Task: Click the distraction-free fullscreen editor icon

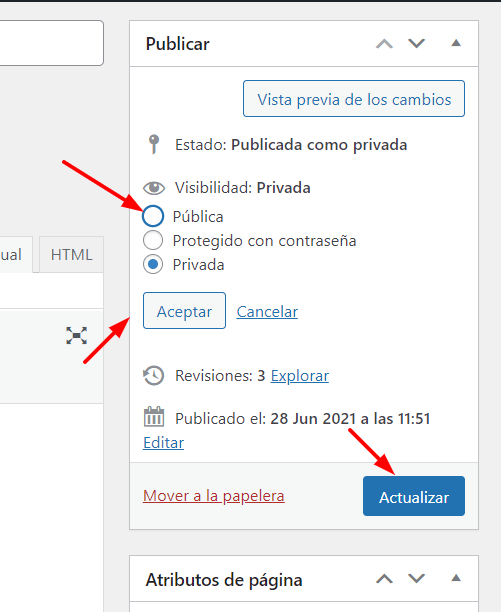Action: click(x=76, y=335)
